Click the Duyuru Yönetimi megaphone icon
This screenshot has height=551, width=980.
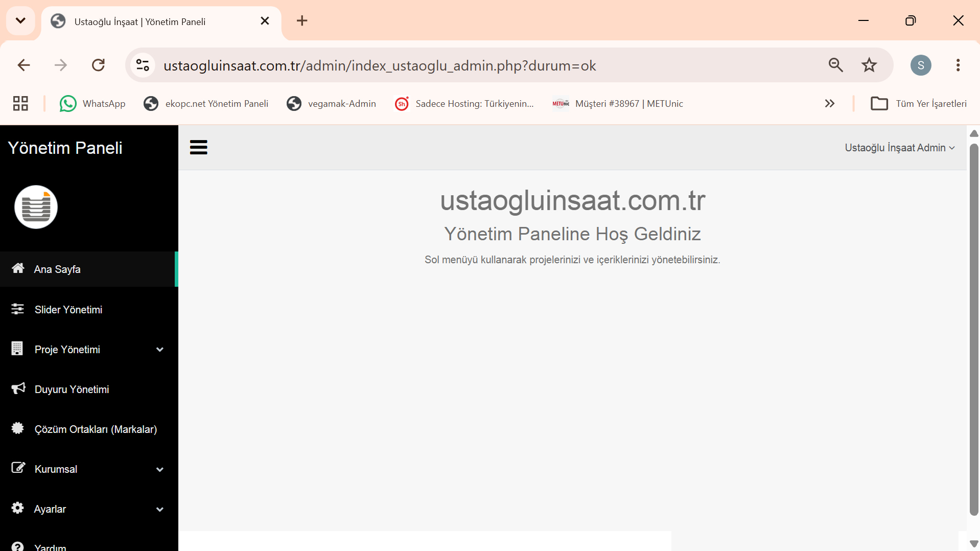pos(18,388)
